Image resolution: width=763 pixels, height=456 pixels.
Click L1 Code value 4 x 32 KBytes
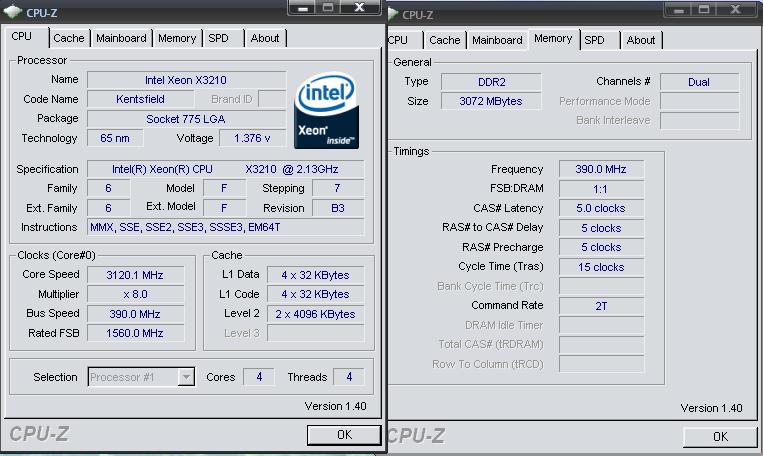[x=315, y=294]
